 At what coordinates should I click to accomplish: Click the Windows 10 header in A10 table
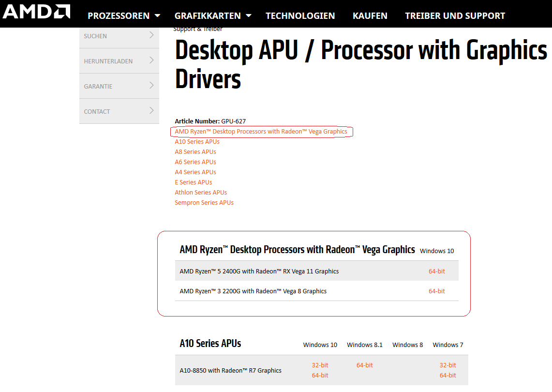coord(320,345)
